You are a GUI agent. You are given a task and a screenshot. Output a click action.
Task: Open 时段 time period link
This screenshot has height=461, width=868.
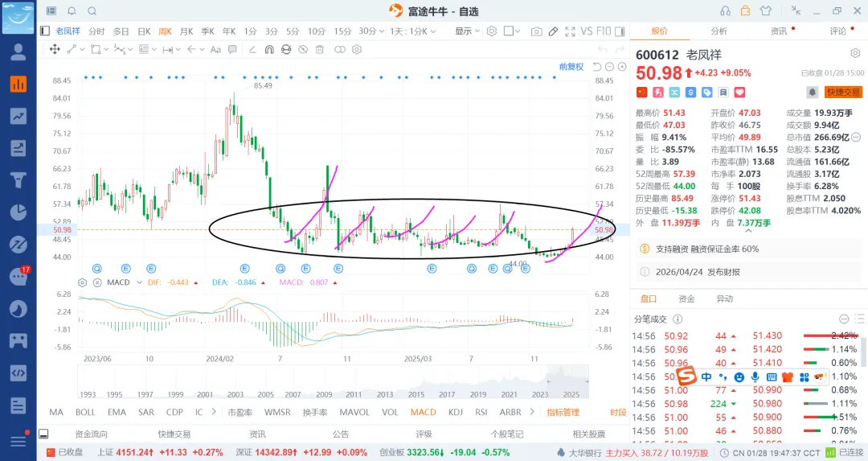pos(618,412)
